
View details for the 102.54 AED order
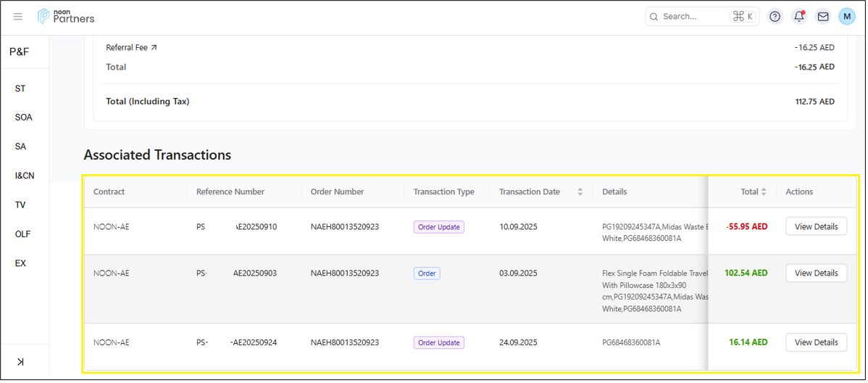[816, 273]
